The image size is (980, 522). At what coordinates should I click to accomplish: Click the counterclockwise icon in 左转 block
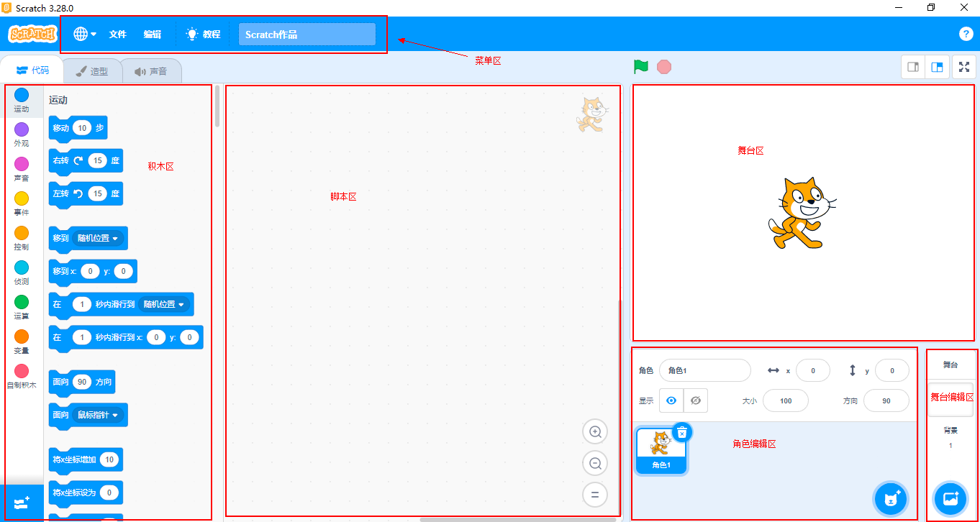(x=79, y=193)
